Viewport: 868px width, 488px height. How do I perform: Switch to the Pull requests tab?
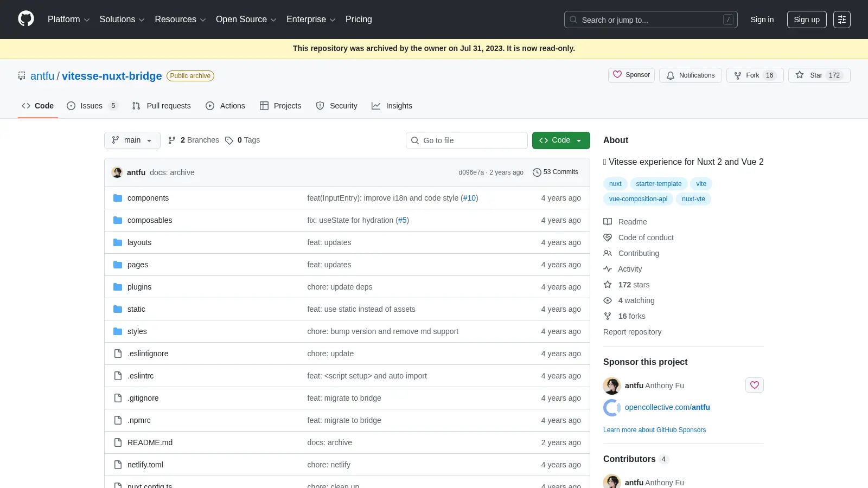162,106
